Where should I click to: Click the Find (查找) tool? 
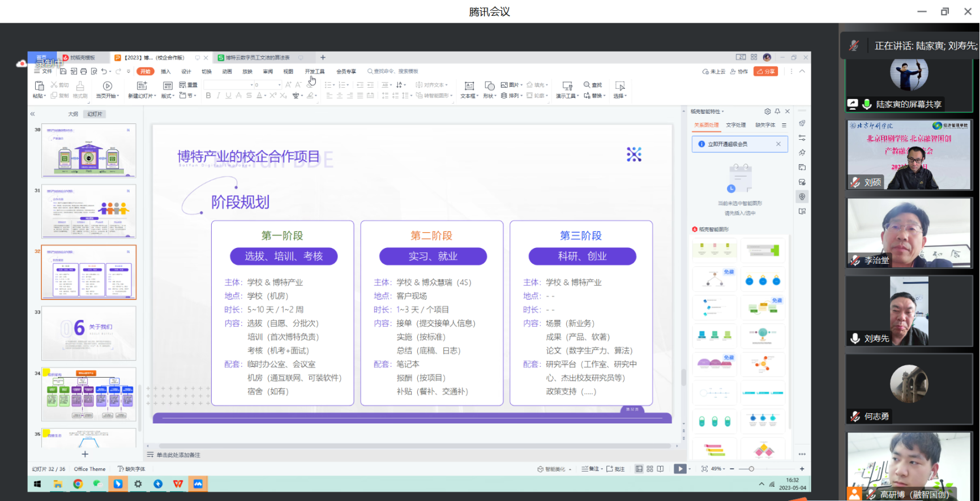(593, 85)
